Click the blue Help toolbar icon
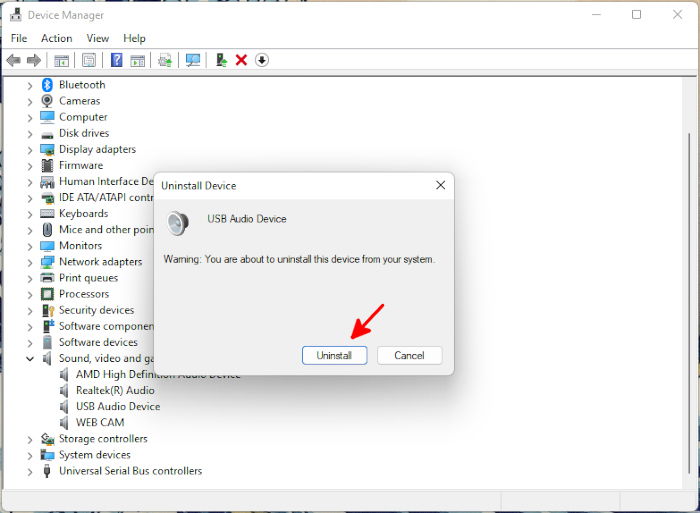 point(117,60)
